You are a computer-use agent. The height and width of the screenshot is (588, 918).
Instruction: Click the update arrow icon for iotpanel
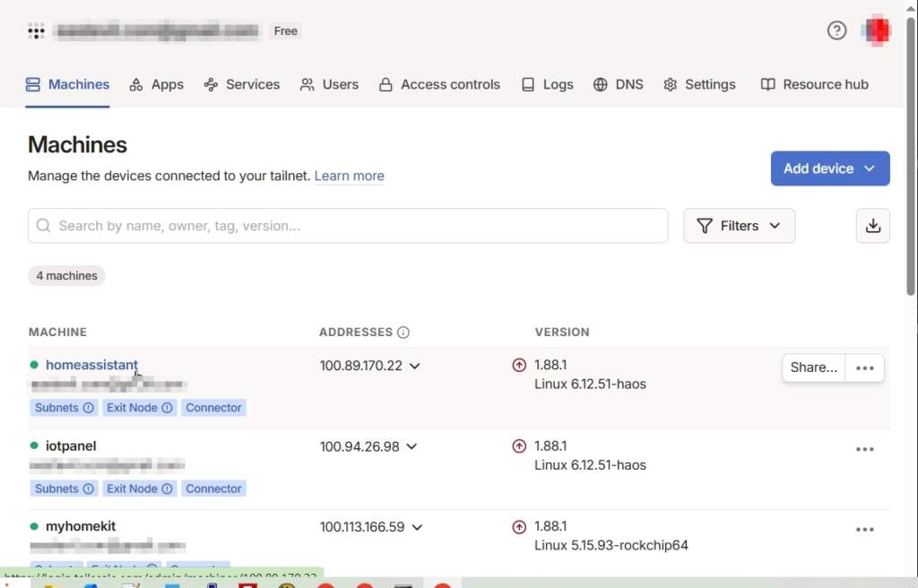(x=519, y=446)
